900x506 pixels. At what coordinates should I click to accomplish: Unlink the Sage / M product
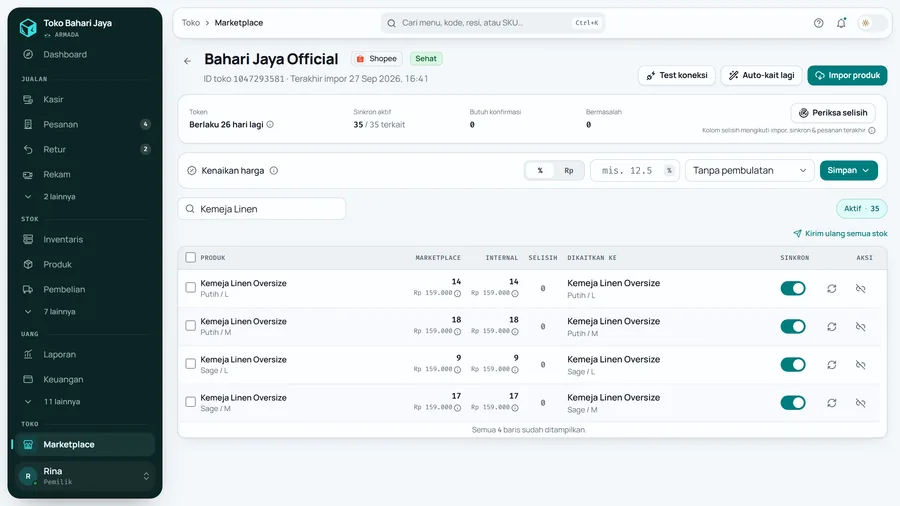860,403
